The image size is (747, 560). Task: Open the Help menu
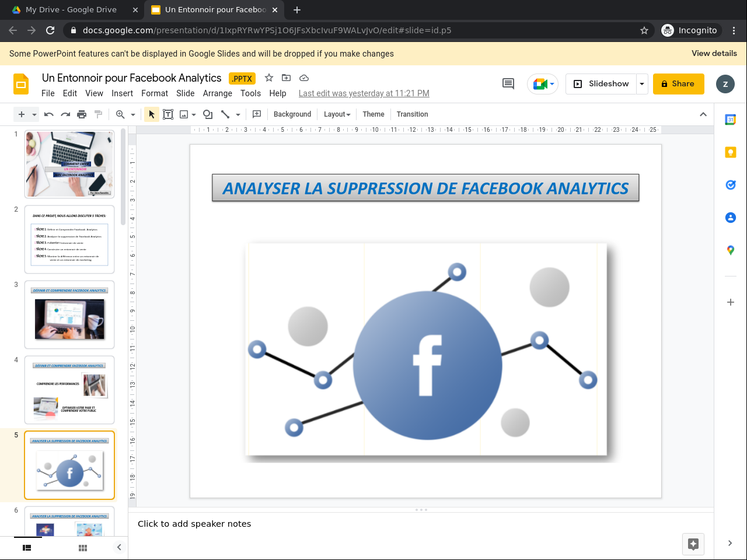click(x=278, y=93)
